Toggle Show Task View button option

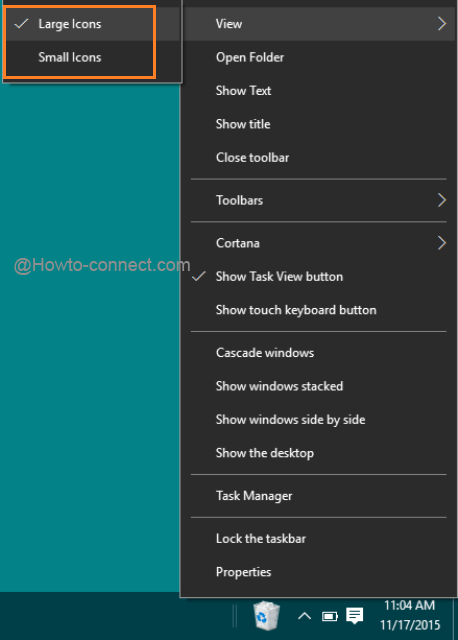pos(319,277)
